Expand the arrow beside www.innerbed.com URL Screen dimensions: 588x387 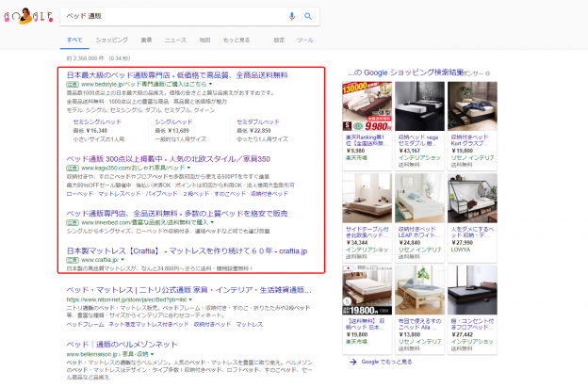(x=212, y=222)
